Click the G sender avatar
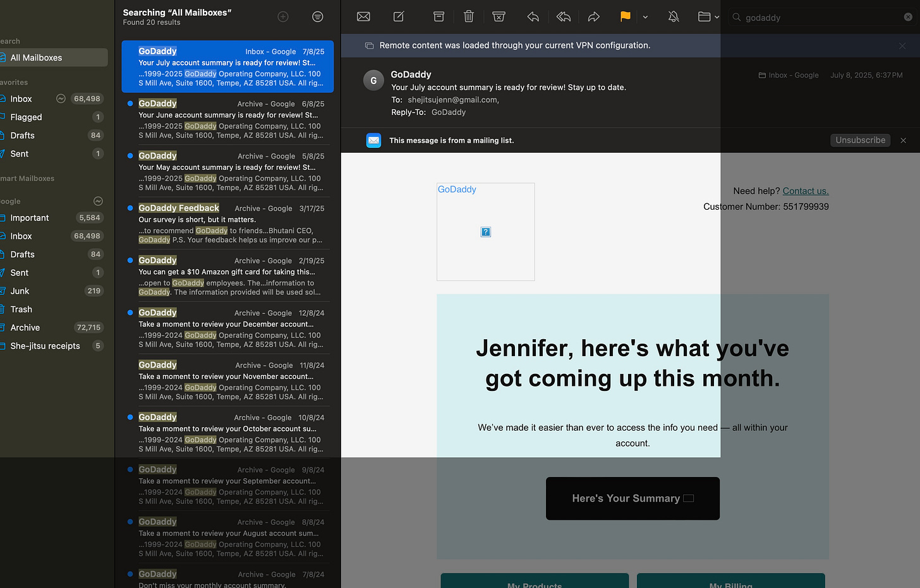The image size is (920, 588). click(373, 80)
